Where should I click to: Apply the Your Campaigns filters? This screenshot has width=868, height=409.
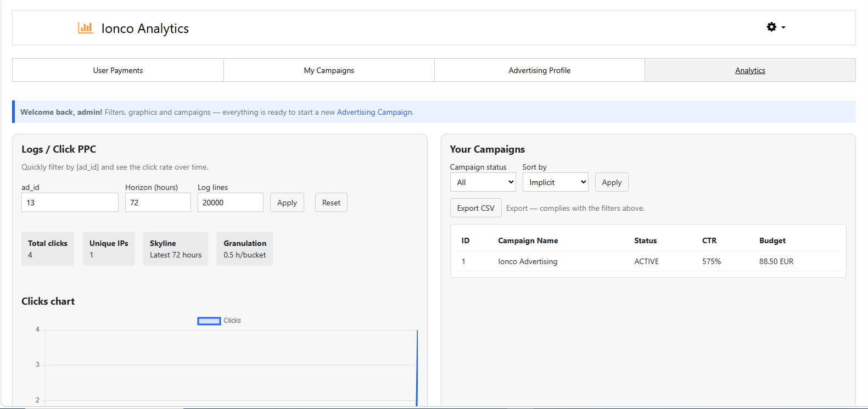pyautogui.click(x=612, y=182)
